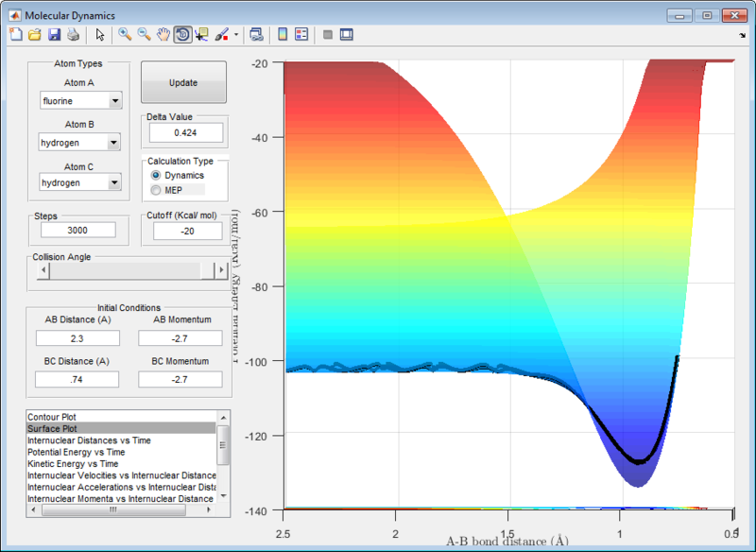The width and height of the screenshot is (756, 552).
Task: Click the AB Distance input field
Action: point(77,338)
